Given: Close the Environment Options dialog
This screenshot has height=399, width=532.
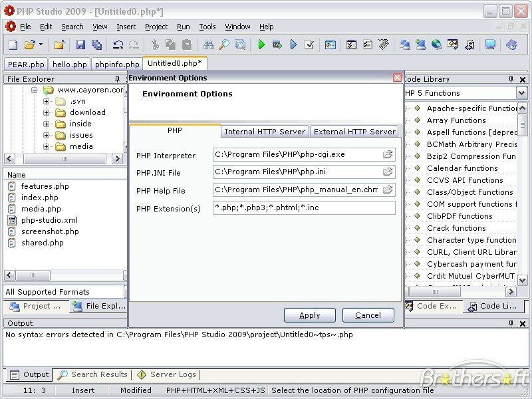Looking at the screenshot, I should [397, 78].
